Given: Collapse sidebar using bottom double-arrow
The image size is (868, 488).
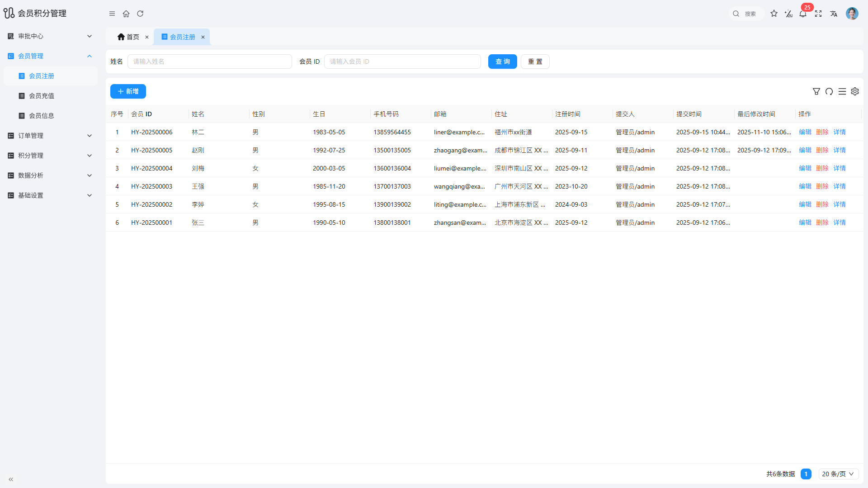Looking at the screenshot, I should (x=11, y=479).
